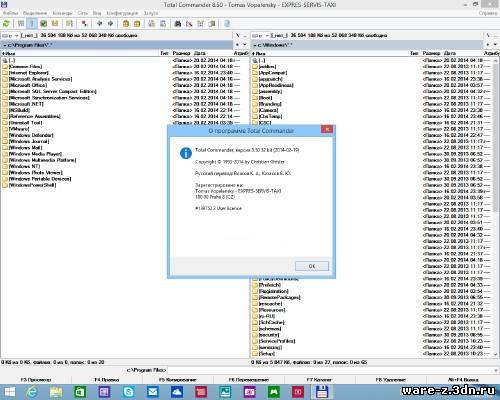
Task: Open right panel directory history arrow
Action: [x=494, y=44]
